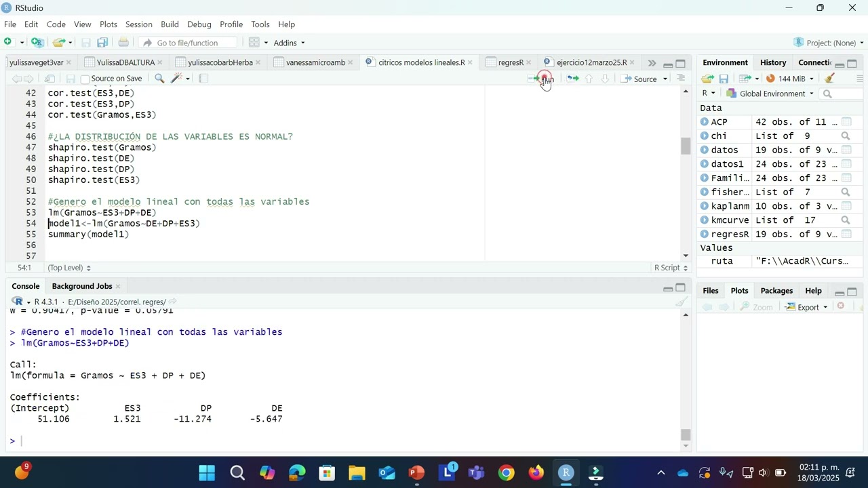Expand the regresR object details
This screenshot has width=868, height=488.
(705, 234)
